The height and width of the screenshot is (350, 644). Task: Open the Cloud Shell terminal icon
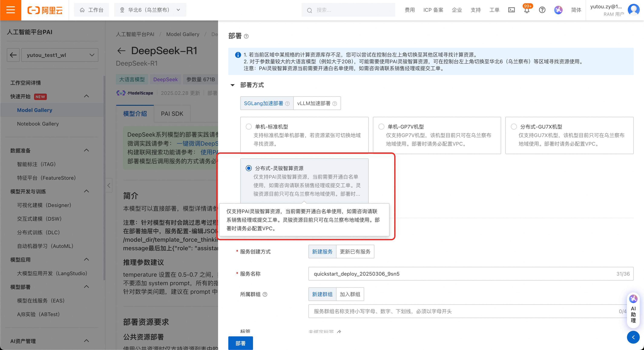click(512, 10)
